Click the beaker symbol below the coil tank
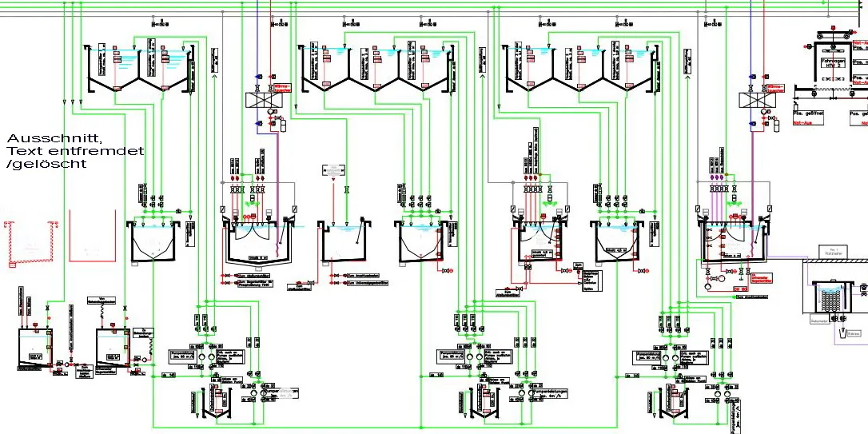The width and height of the screenshot is (868, 434). pos(841,333)
